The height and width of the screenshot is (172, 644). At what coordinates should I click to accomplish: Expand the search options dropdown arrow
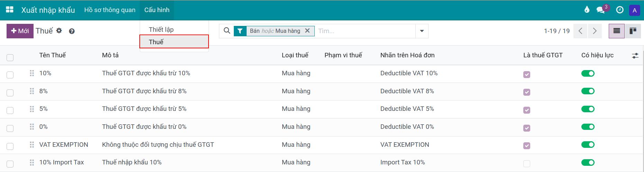click(422, 31)
